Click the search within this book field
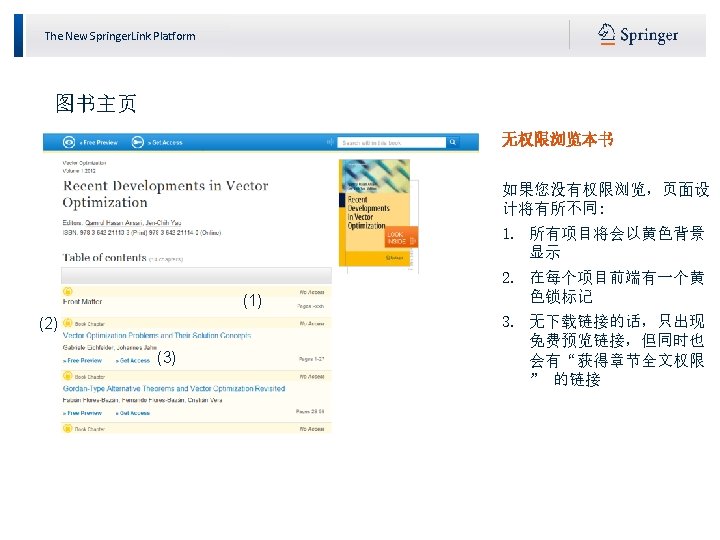This screenshot has height=540, width=720. tap(392, 143)
